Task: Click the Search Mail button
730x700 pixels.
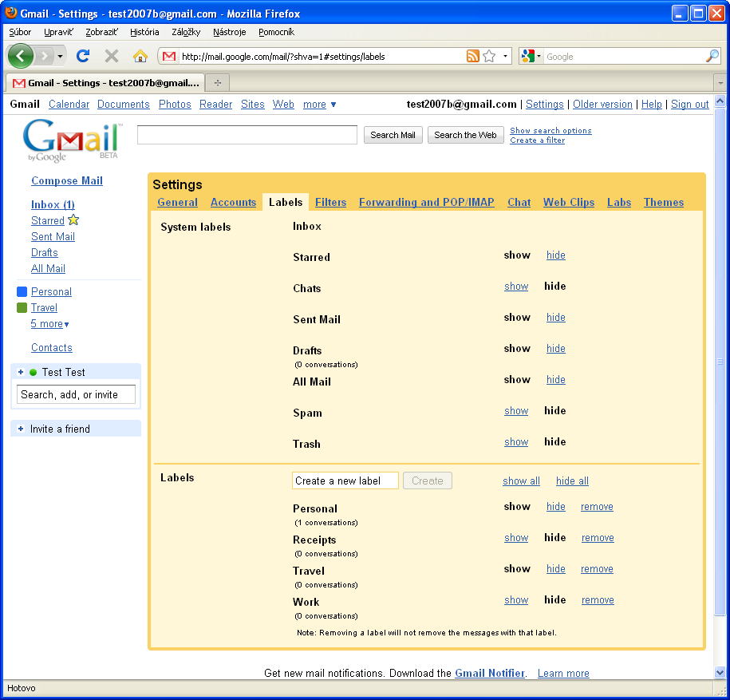Action: point(393,135)
